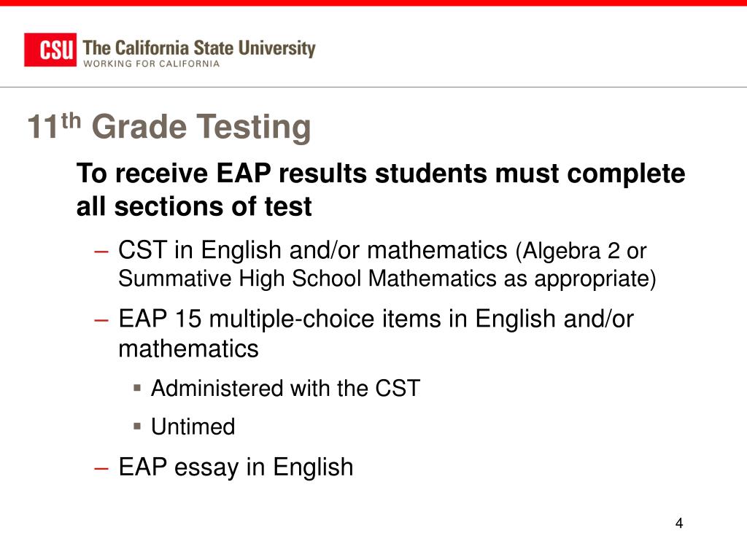The height and width of the screenshot is (560, 747).
Task: Click the word 'mathematics' below EAP 15 line
Action: point(188,349)
